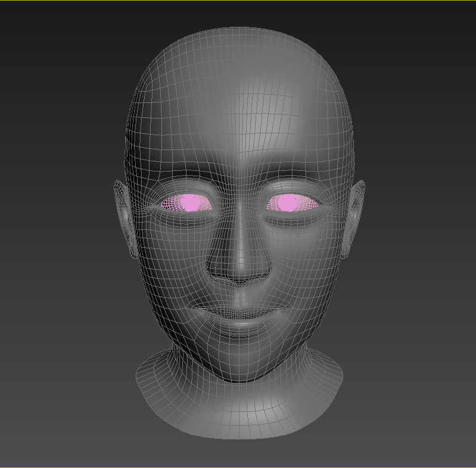Select the pink eyeball on the left side

pyautogui.click(x=186, y=203)
